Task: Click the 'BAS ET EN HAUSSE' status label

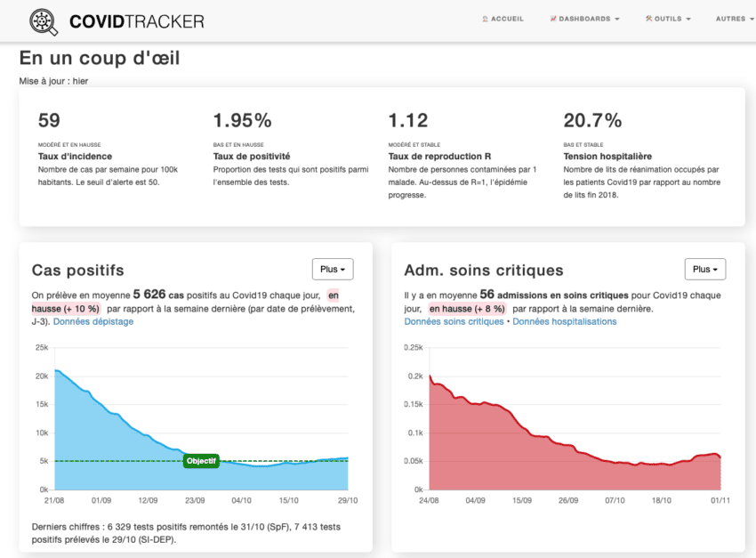Action: (238, 145)
